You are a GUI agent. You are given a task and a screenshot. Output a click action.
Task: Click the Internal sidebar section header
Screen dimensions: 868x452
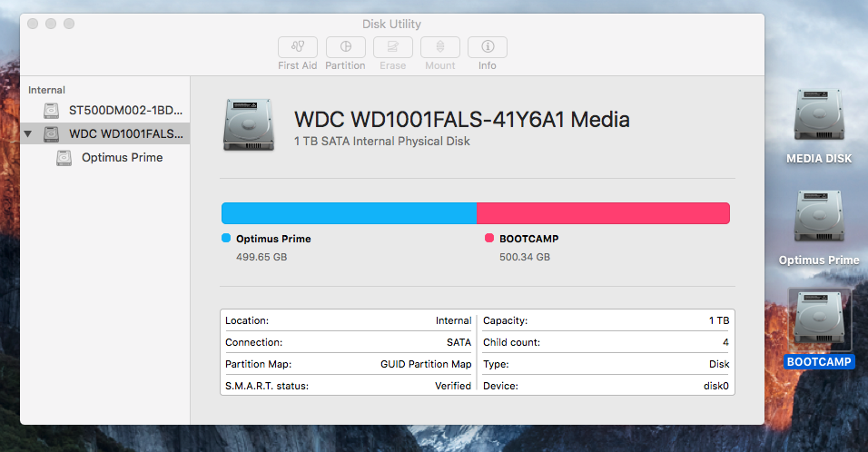point(46,90)
